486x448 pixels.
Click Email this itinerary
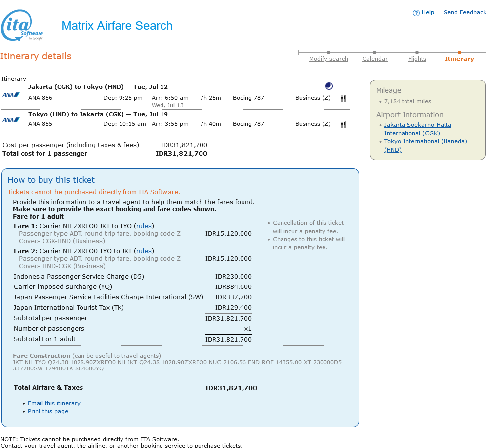click(54, 403)
